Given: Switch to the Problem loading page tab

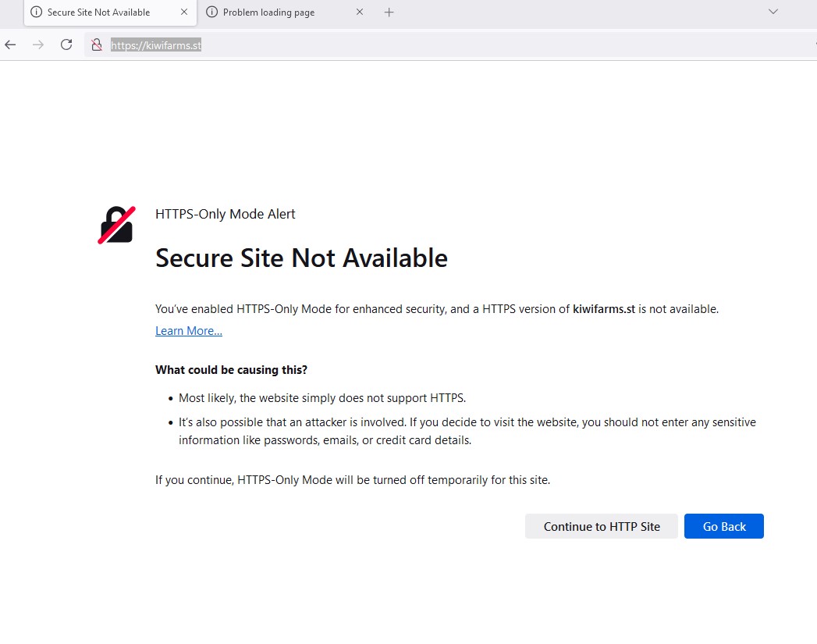Looking at the screenshot, I should click(x=285, y=12).
